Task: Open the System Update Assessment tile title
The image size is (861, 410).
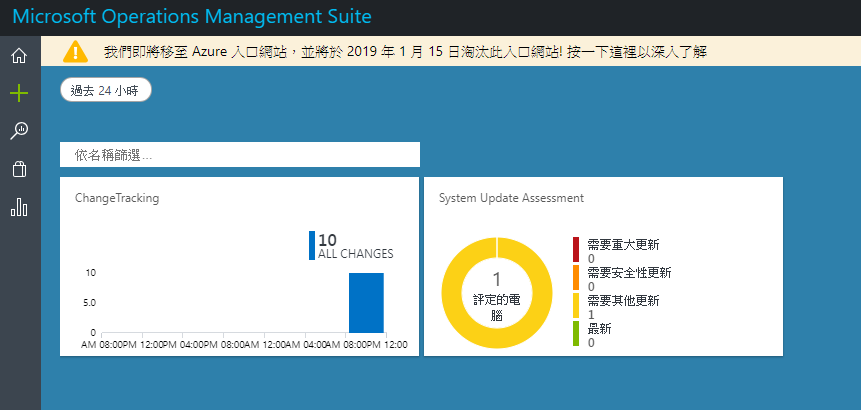Action: pos(511,198)
